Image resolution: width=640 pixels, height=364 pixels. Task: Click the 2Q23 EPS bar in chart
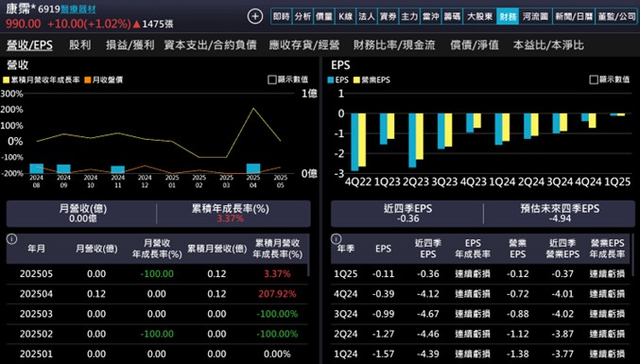point(412,140)
